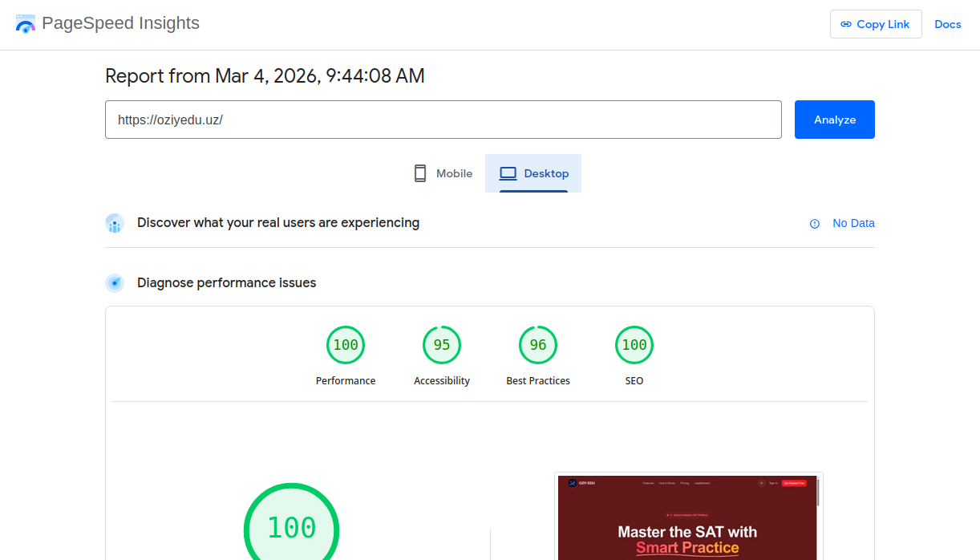
Task: Open the Best Practices 96 gauge
Action: [538, 345]
